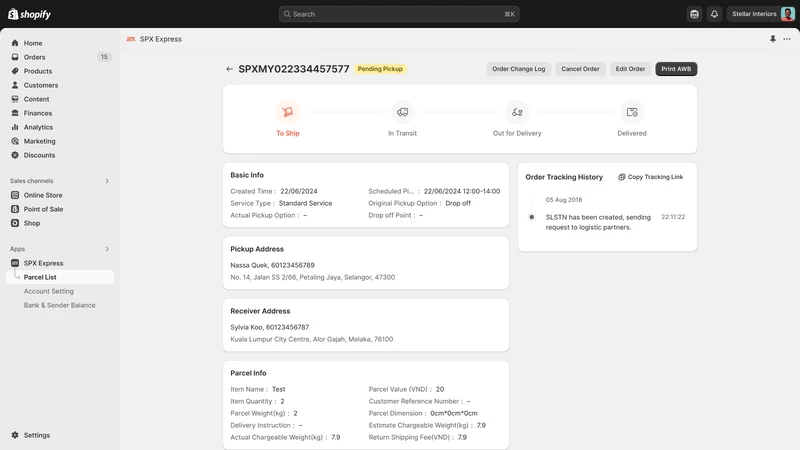Click the 'Standard Service' value
Image resolution: width=800 pixels, height=450 pixels.
[305, 203]
